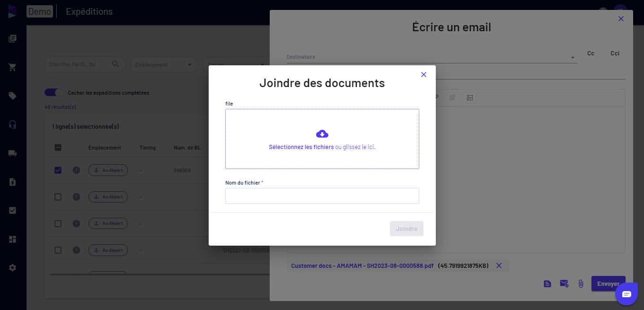Open the settings gear sidebar icon
644x310 pixels.
coord(13,267)
